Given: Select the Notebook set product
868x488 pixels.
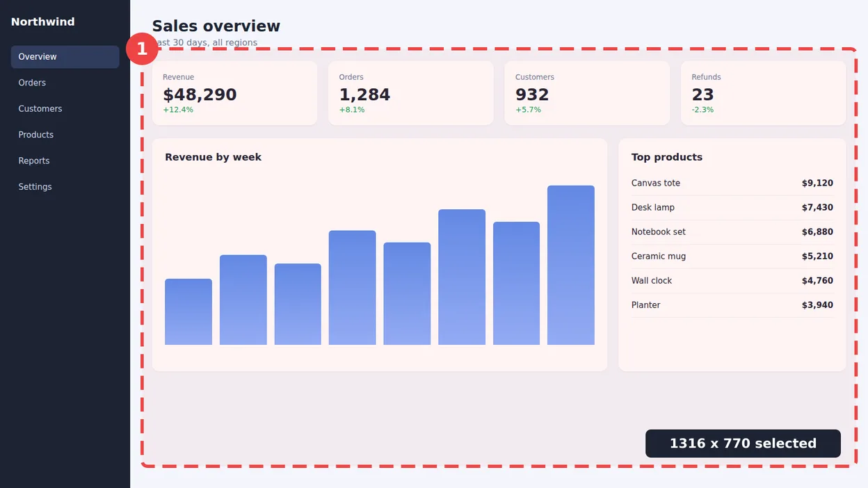Looking at the screenshot, I should pyautogui.click(x=732, y=232).
